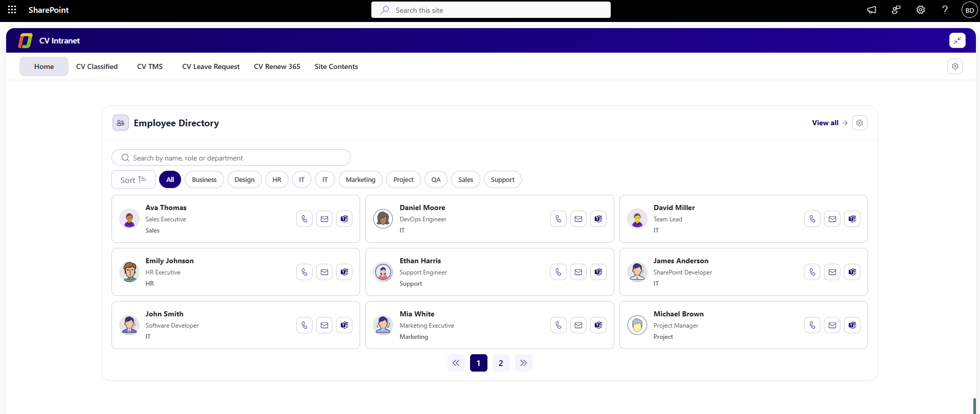Click the search by name, role or department field
The height and width of the screenshot is (414, 980).
[x=231, y=158]
